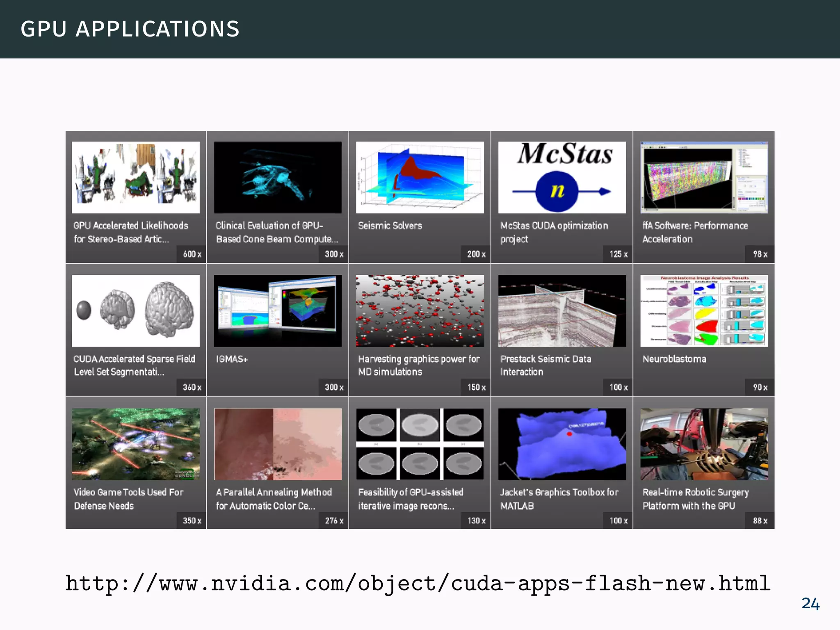This screenshot has height=630, width=840.
Task: Click the 200 x speedup badge
Action: (x=476, y=254)
